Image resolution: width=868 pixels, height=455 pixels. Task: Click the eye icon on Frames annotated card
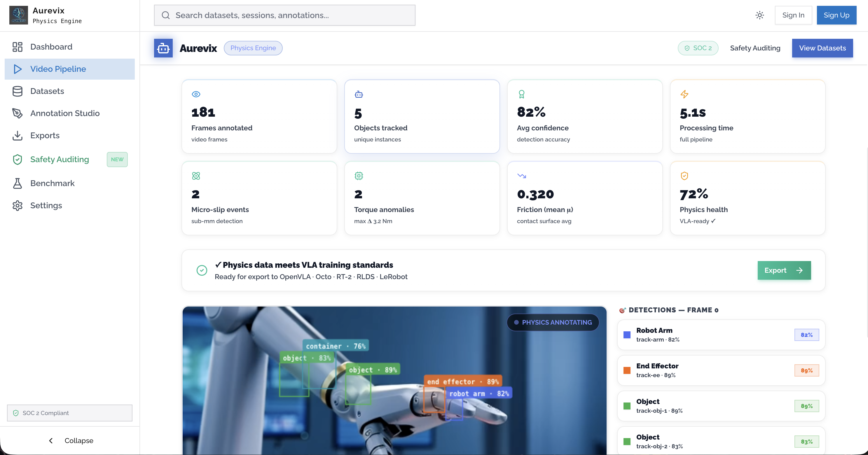[196, 94]
